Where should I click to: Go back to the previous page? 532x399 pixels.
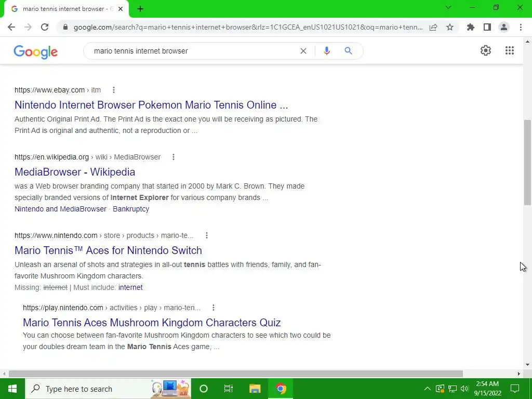coord(11,27)
